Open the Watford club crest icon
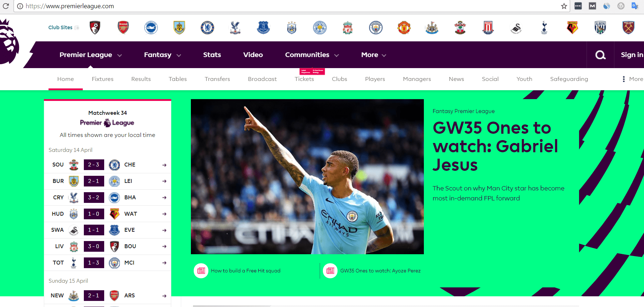 tap(572, 27)
